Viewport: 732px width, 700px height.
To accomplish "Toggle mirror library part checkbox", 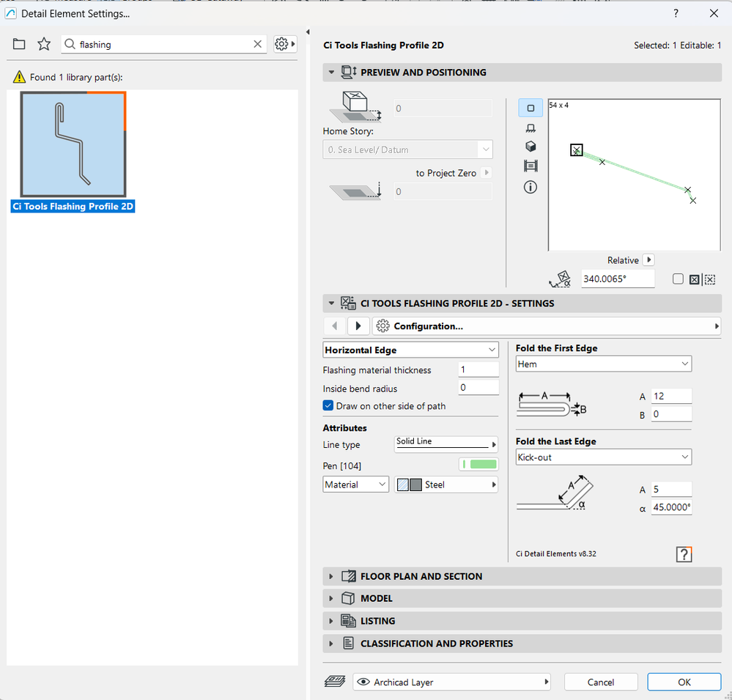I will 678,279.
